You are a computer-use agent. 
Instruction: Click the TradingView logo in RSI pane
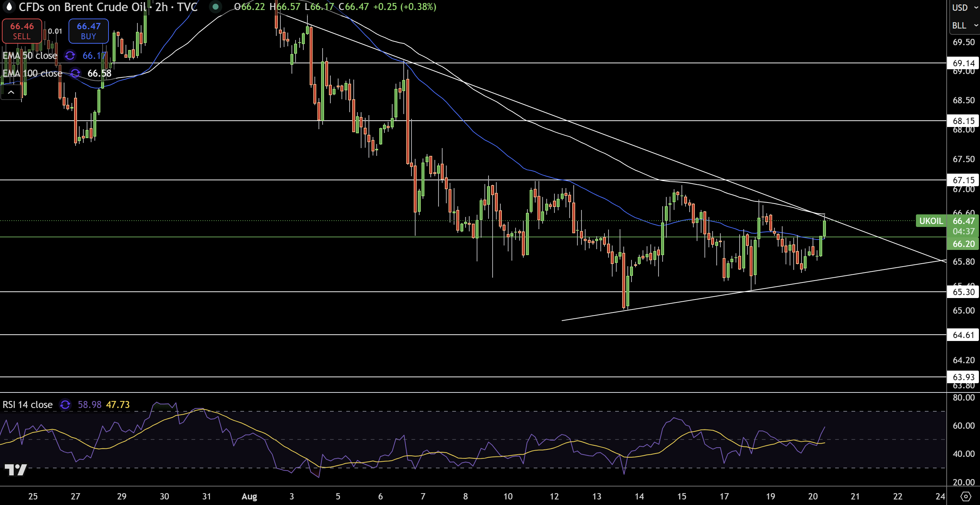point(15,469)
